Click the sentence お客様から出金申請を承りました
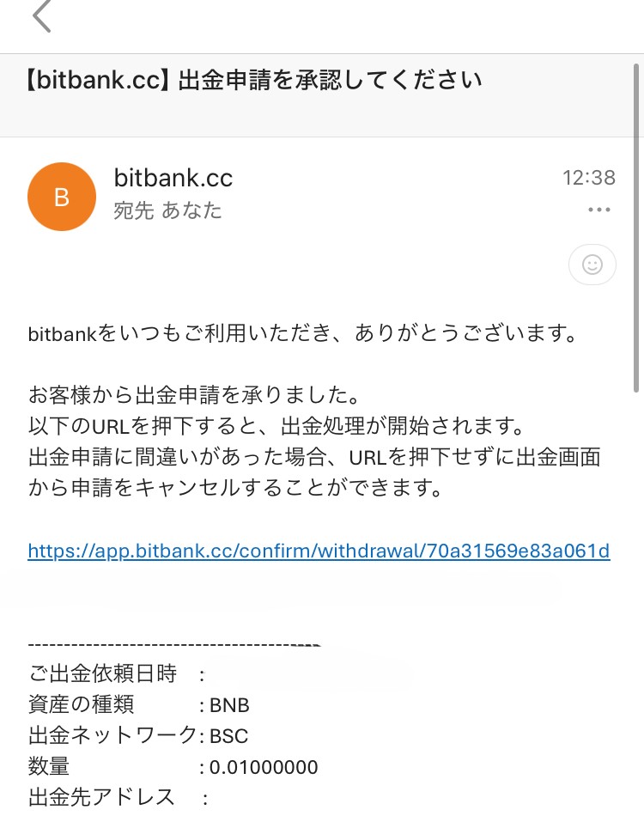Image resolution: width=644 pixels, height=816 pixels. point(192,398)
